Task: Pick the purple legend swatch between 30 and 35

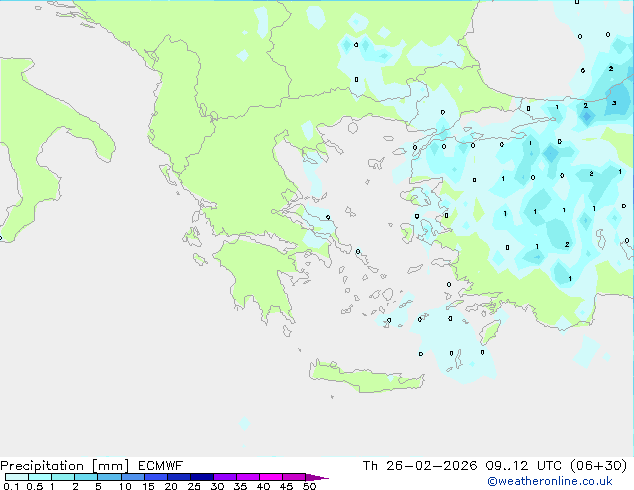Action: coord(225,477)
